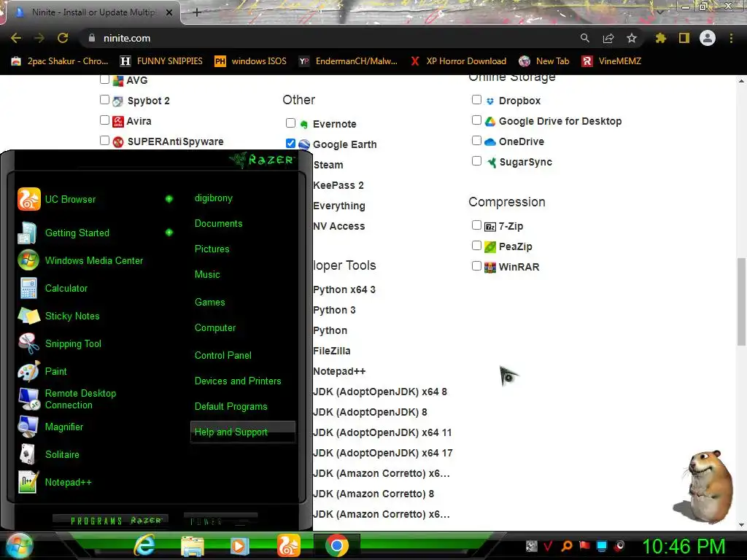Open Sticky Notes shortcut
Screen dimensions: 747x560
[59, 316]
